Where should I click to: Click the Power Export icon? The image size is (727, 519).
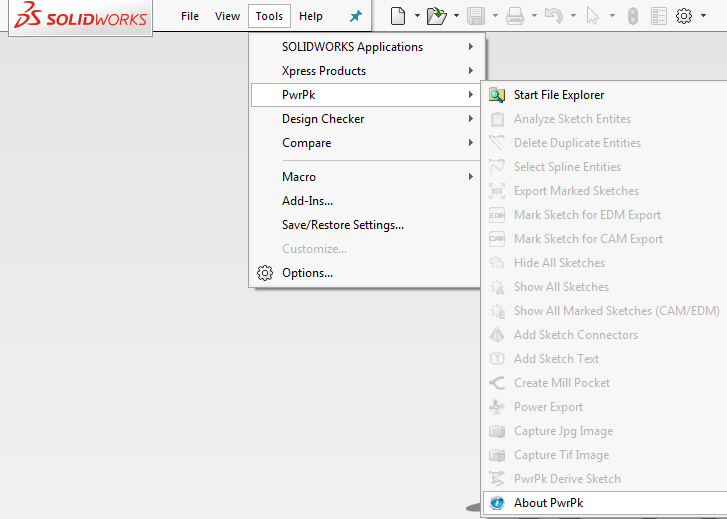tap(497, 407)
